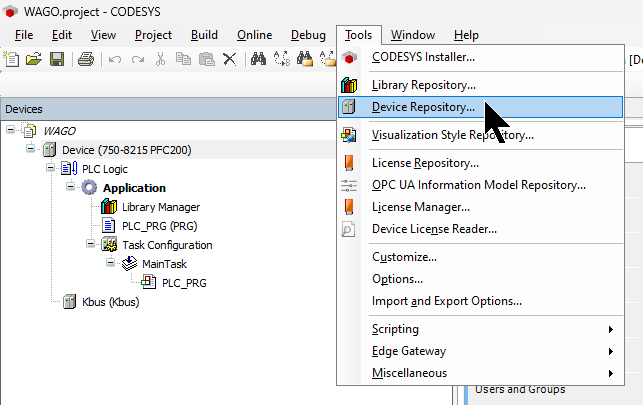Click the PLC Logic node icon
The height and width of the screenshot is (405, 643).
[69, 168]
